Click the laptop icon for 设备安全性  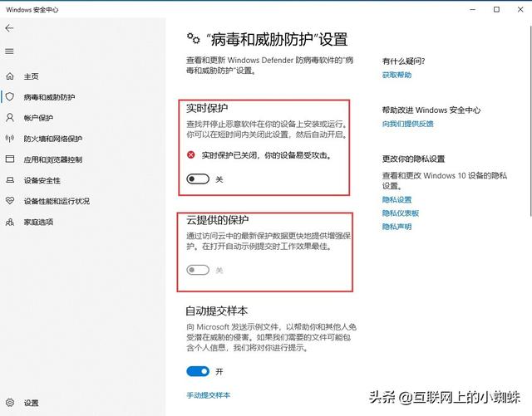(x=10, y=180)
